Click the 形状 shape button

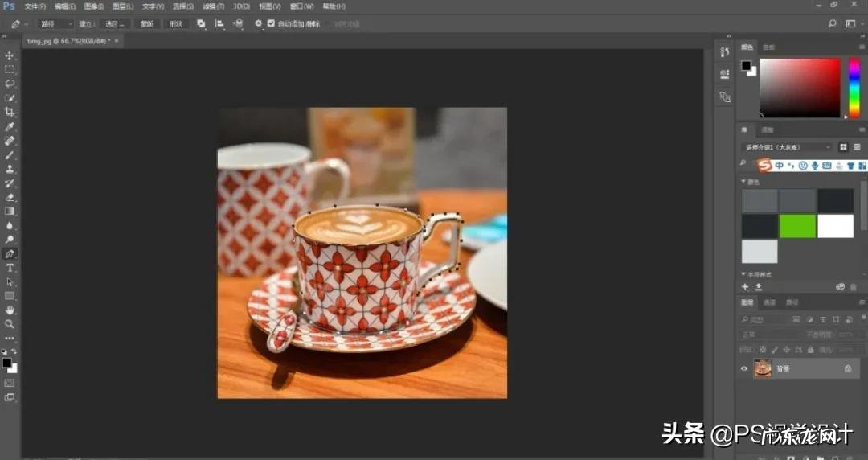click(x=175, y=24)
